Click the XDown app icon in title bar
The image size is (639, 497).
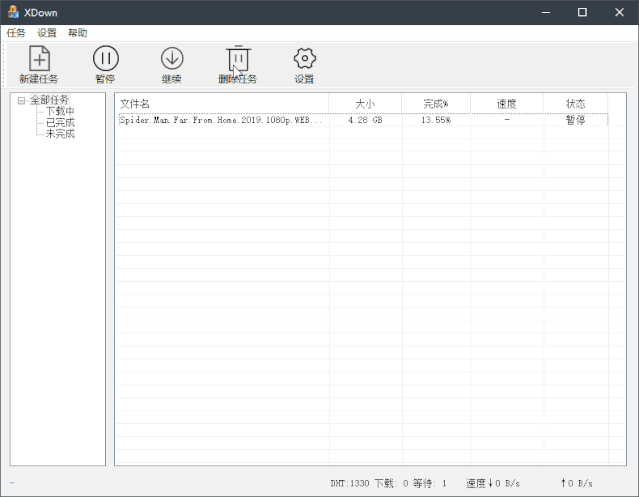[13, 12]
